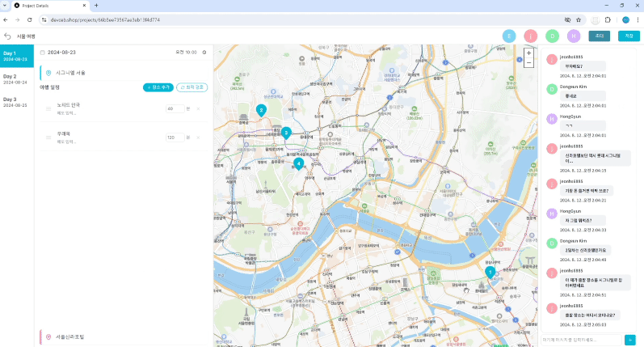The width and height of the screenshot is (644, 347).
Task: Click the blue E user avatar in header
Action: (x=509, y=36)
